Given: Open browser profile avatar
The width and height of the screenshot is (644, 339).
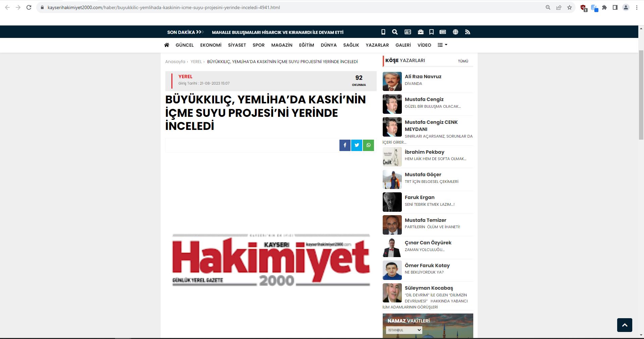Looking at the screenshot, I should (626, 7).
